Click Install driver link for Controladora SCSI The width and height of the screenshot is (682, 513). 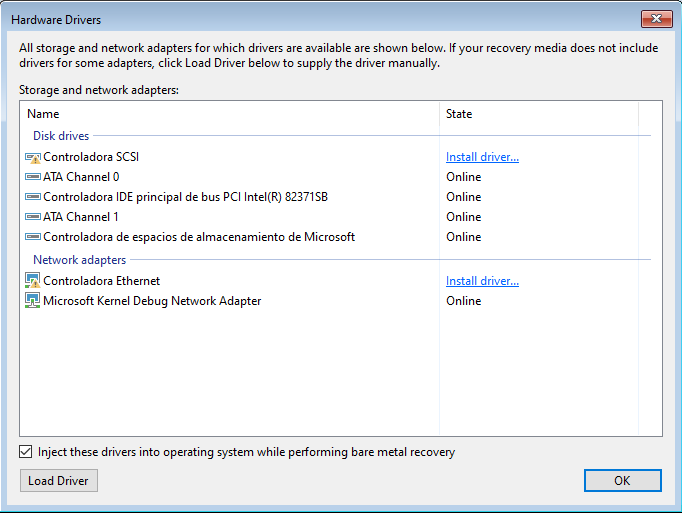(482, 157)
